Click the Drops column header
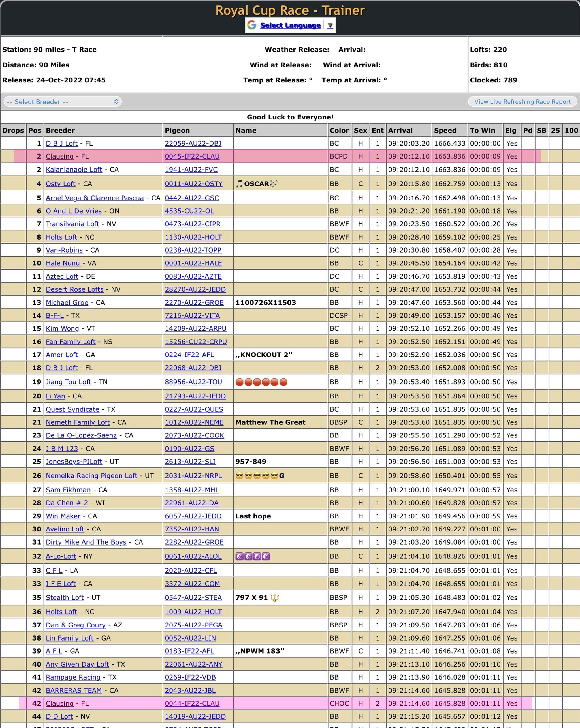This screenshot has width=580, height=728. pos(13,130)
